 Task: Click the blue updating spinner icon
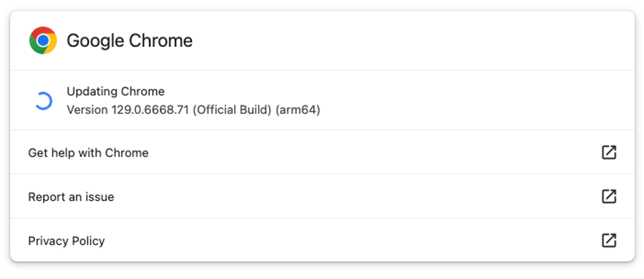43,101
